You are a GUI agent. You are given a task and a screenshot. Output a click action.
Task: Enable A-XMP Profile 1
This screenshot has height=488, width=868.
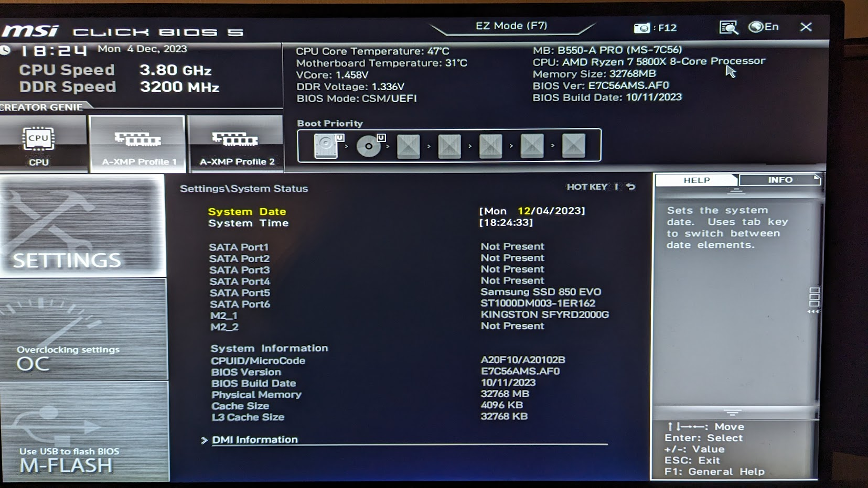click(x=138, y=145)
